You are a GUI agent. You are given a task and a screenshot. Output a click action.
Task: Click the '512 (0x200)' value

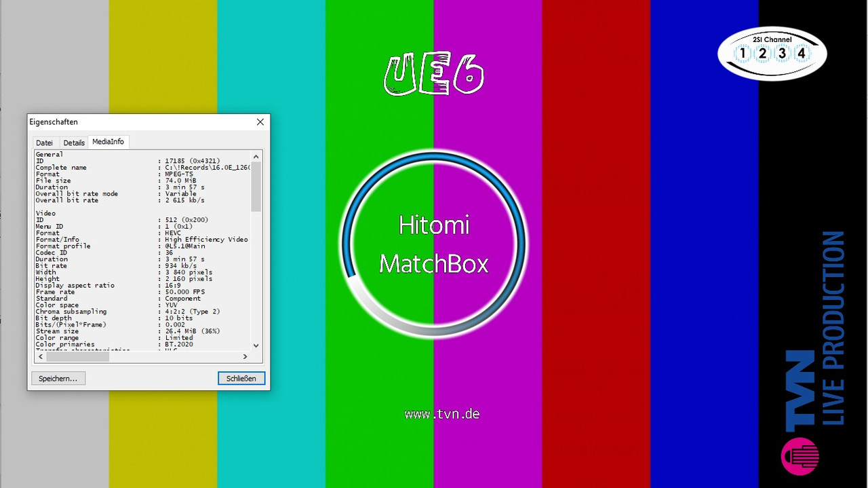click(186, 220)
